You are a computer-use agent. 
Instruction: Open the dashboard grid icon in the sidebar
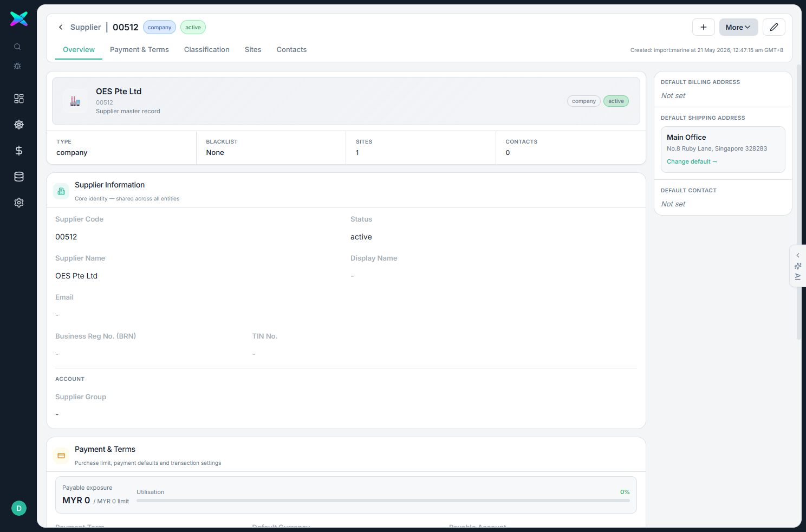pyautogui.click(x=19, y=99)
